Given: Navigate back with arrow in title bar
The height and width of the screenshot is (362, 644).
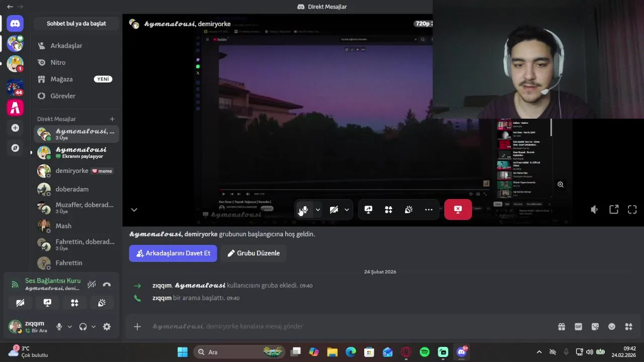Looking at the screenshot, I should (10, 7).
